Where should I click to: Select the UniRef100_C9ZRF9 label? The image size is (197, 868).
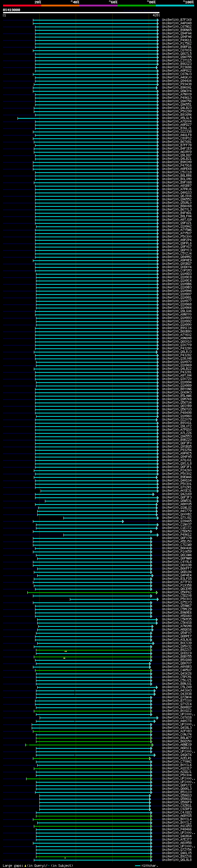click(x=176, y=809)
